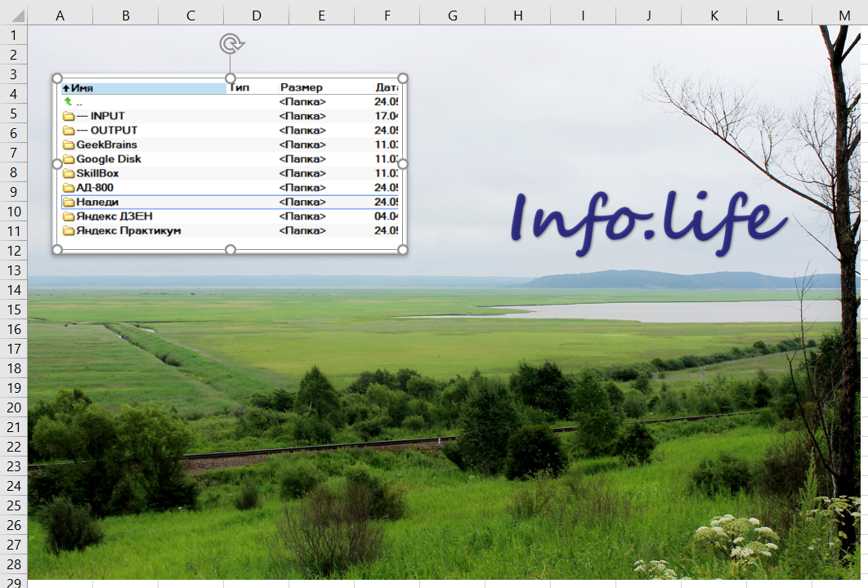This screenshot has width=868, height=588.
Task: Click the folder icon beside INPUT
Action: point(69,116)
